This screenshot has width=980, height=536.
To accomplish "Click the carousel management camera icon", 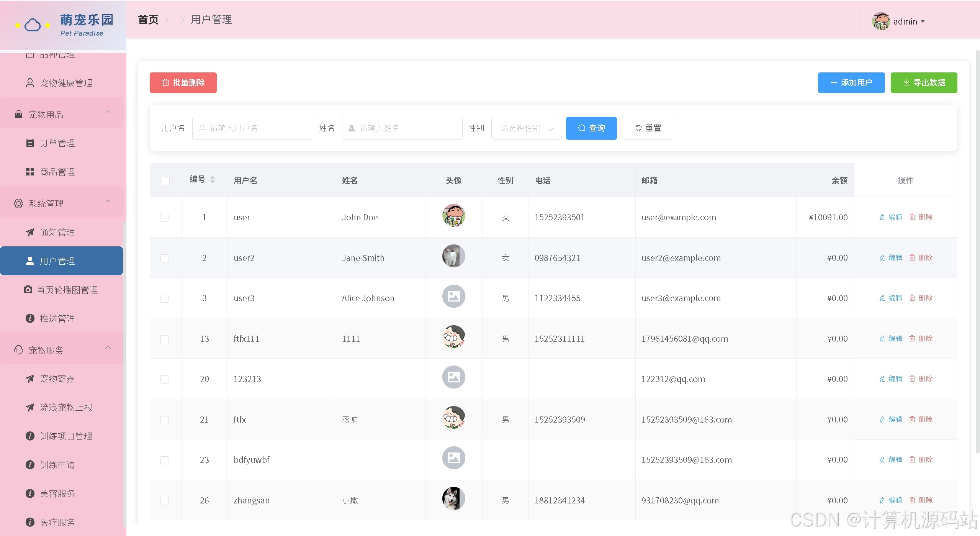I will (x=28, y=290).
